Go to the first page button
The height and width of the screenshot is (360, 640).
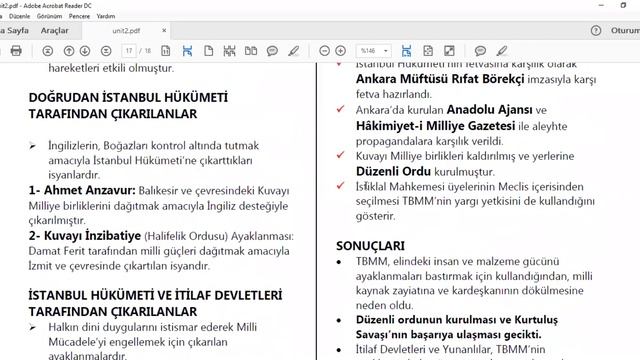coord(48,51)
